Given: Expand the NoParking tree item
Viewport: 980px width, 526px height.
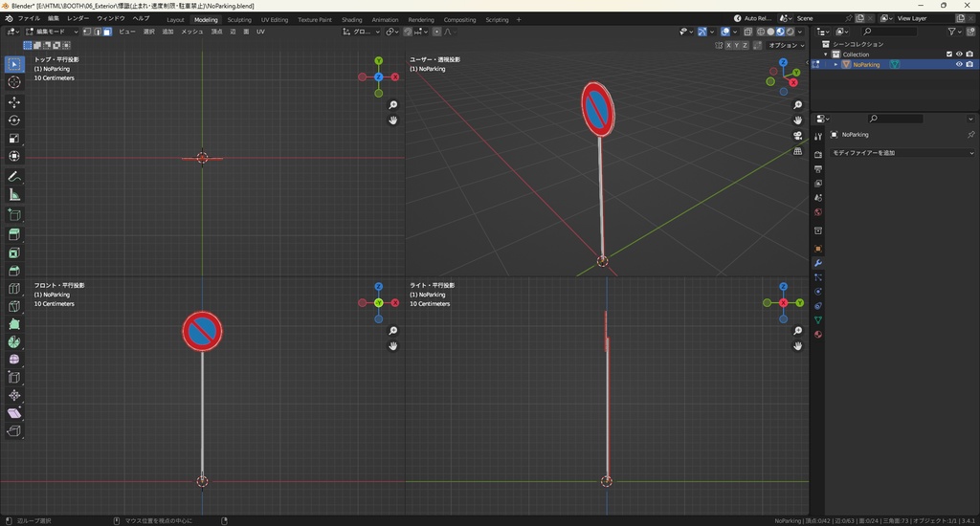Looking at the screenshot, I should click(x=835, y=65).
